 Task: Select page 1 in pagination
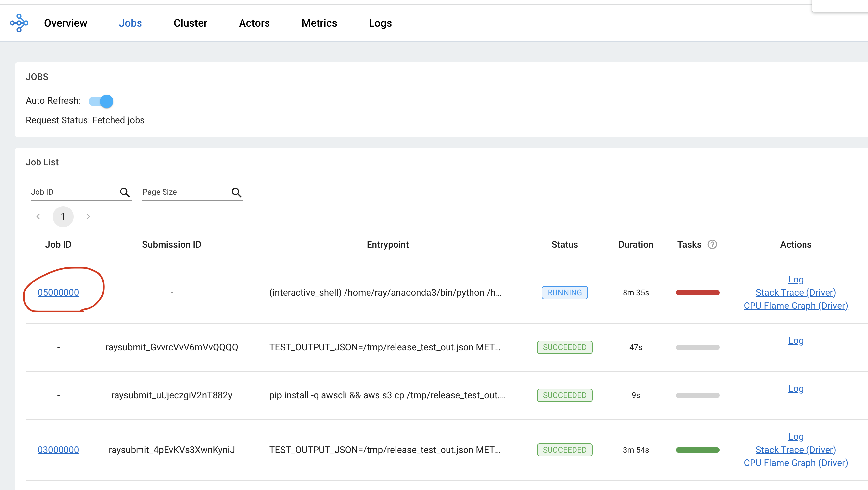coord(63,216)
